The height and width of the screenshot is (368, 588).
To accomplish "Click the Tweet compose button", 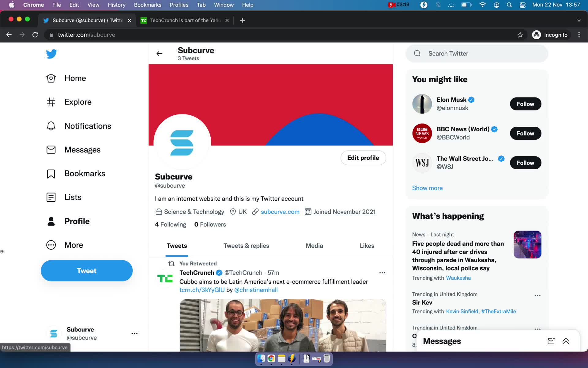I will (86, 270).
